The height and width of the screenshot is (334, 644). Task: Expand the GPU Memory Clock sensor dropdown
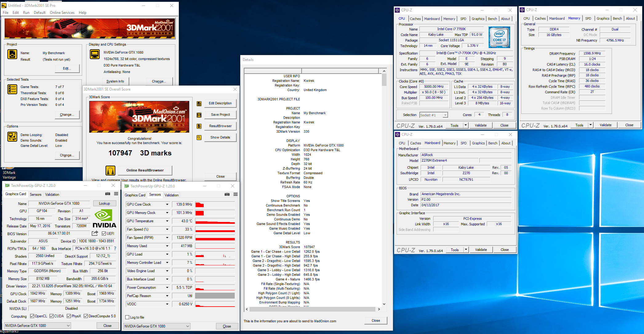(167, 213)
